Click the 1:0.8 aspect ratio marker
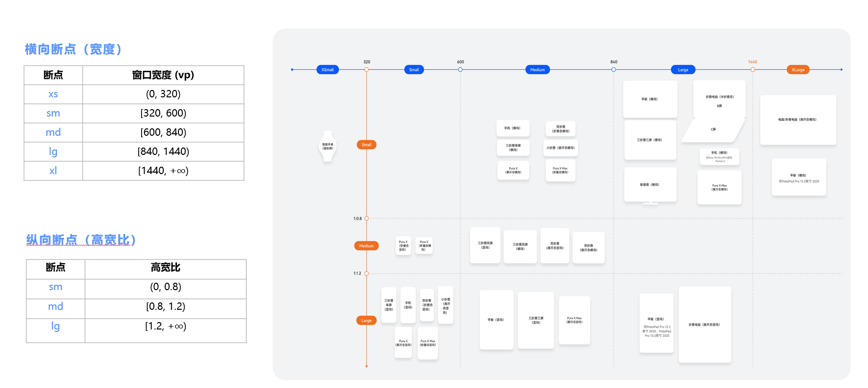The image size is (868, 388). pyautogui.click(x=367, y=218)
